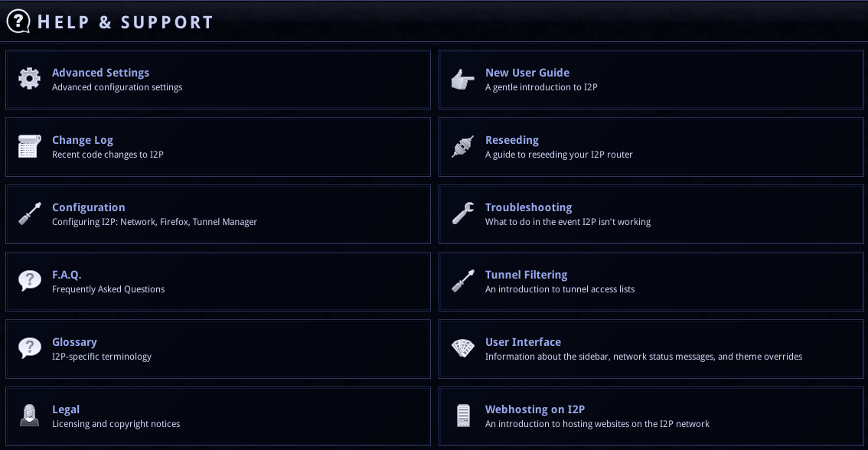Viewport: 868px width, 450px height.
Task: Click the plug icon beside Reseeding
Action: click(463, 146)
